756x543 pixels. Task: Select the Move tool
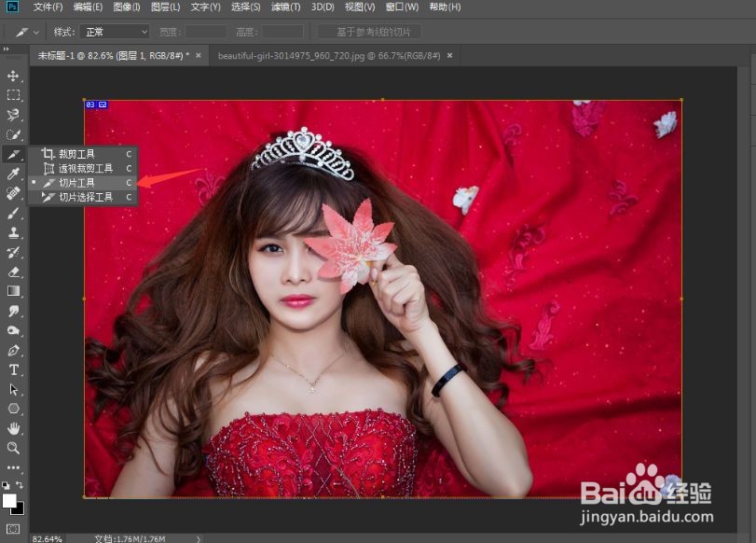click(13, 76)
